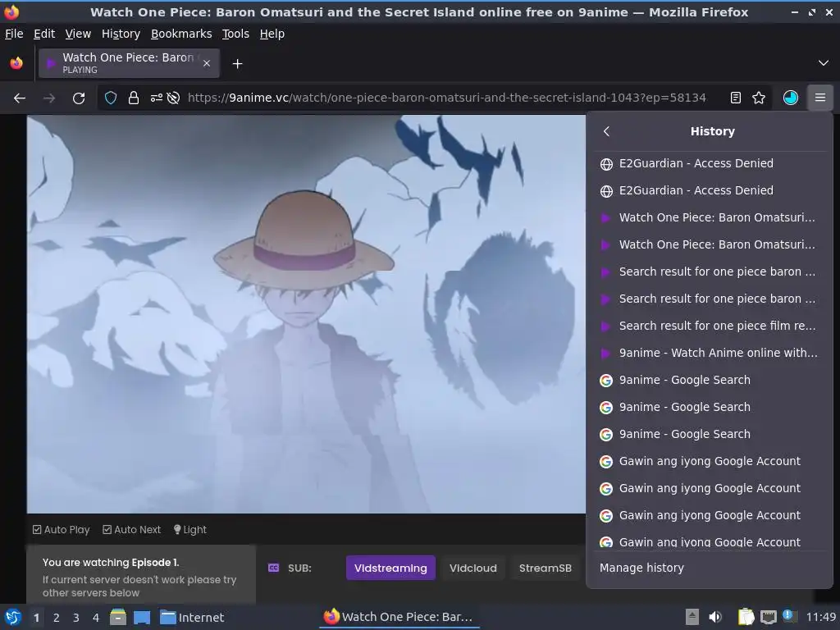Toggle the Auto Play checkbox

click(x=61, y=529)
